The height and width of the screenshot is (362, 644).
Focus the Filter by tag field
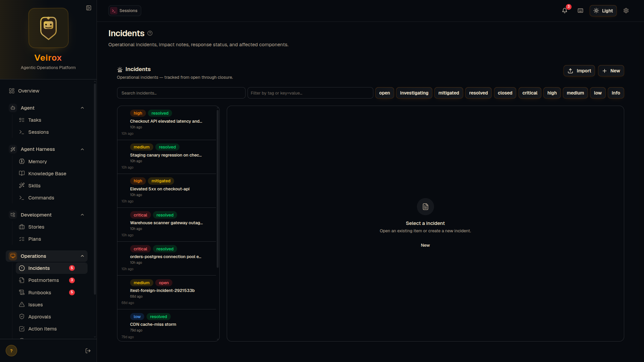(310, 93)
